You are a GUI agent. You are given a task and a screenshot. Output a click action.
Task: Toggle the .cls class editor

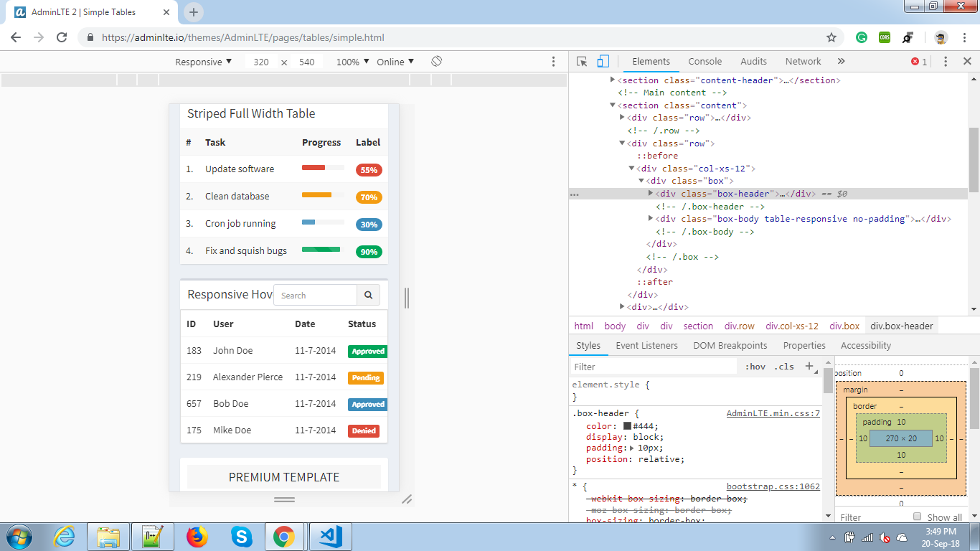(785, 367)
